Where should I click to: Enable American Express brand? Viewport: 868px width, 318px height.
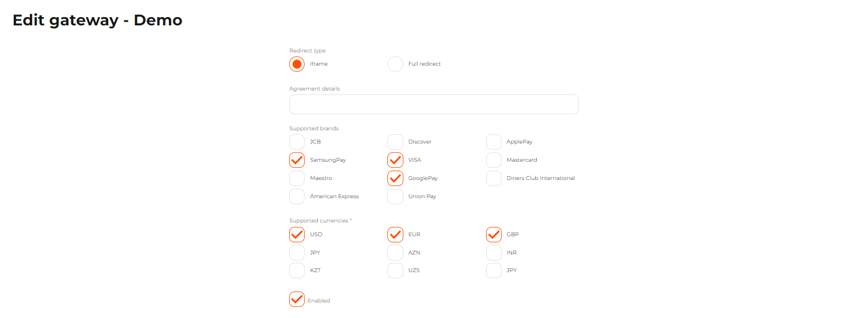coord(297,197)
